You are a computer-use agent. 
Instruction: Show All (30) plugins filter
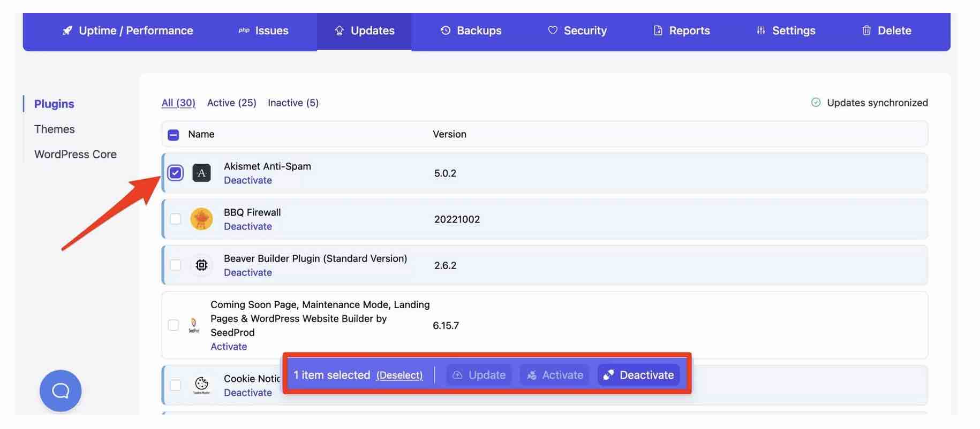coord(178,103)
